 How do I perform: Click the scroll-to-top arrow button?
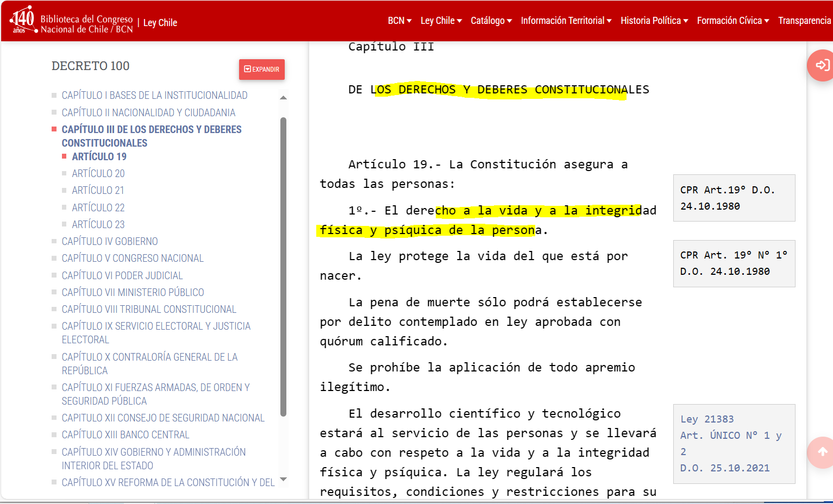pyautogui.click(x=822, y=452)
